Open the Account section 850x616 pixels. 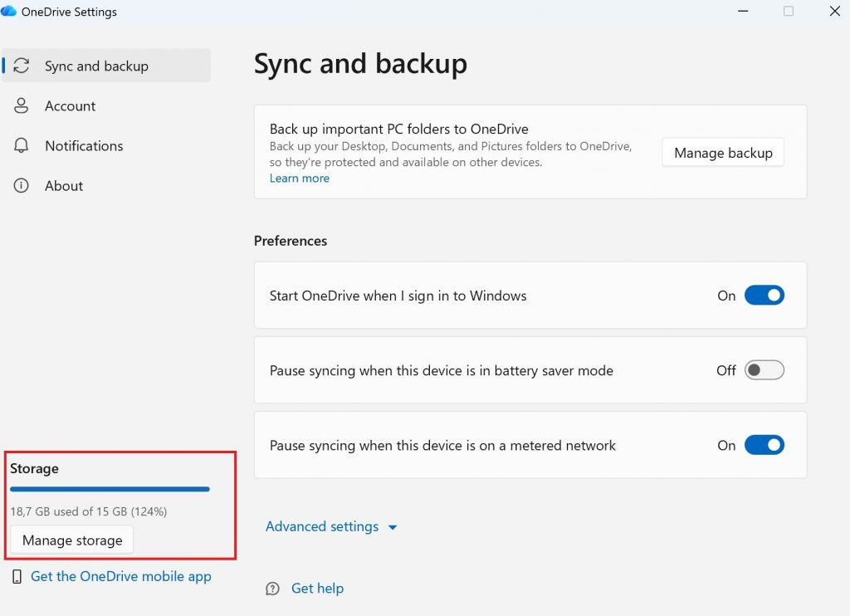pyautogui.click(x=106, y=105)
